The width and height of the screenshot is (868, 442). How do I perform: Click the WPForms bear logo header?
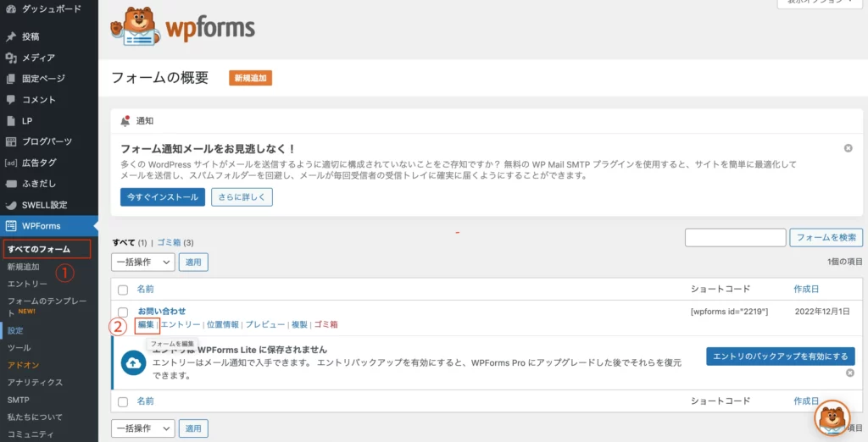183,26
